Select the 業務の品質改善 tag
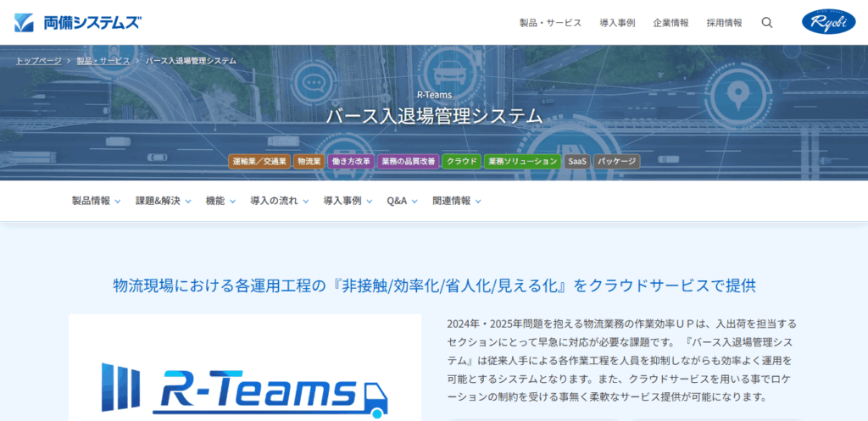 (x=409, y=162)
